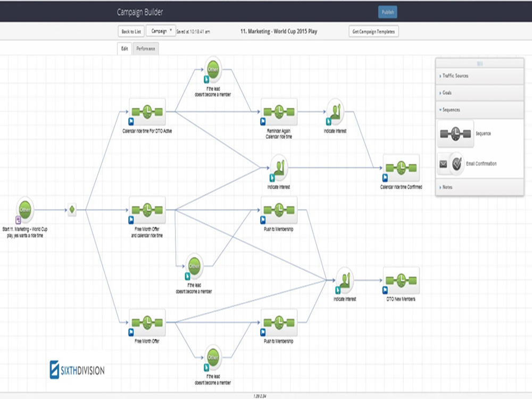
Task: Click the Publish button
Action: [x=387, y=12]
